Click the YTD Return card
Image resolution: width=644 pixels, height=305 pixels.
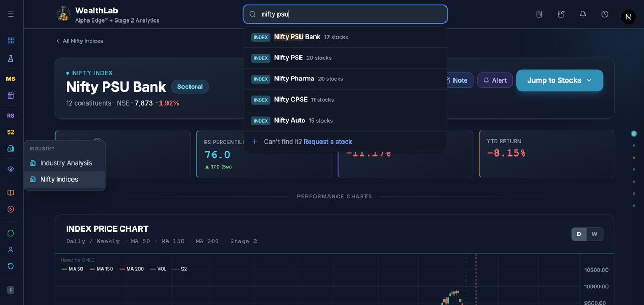546,154
